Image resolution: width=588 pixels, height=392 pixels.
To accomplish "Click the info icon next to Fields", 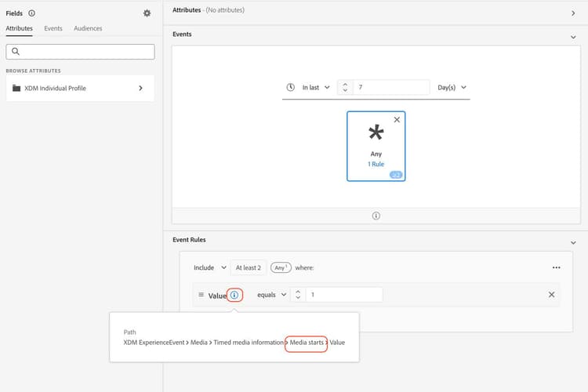I will [x=32, y=13].
